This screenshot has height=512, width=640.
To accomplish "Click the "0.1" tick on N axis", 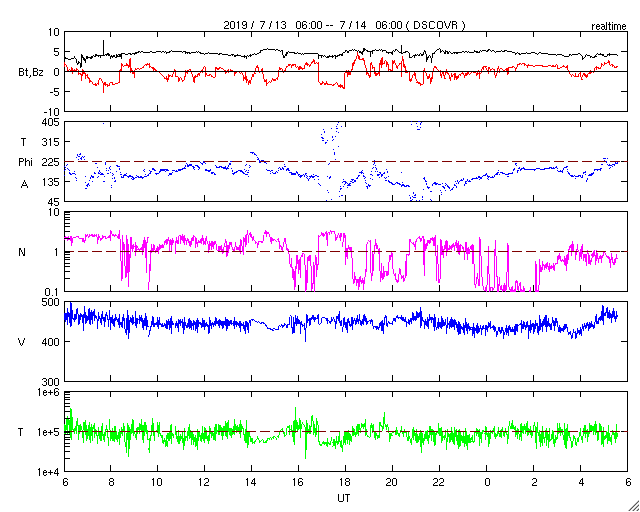I will click(53, 292).
